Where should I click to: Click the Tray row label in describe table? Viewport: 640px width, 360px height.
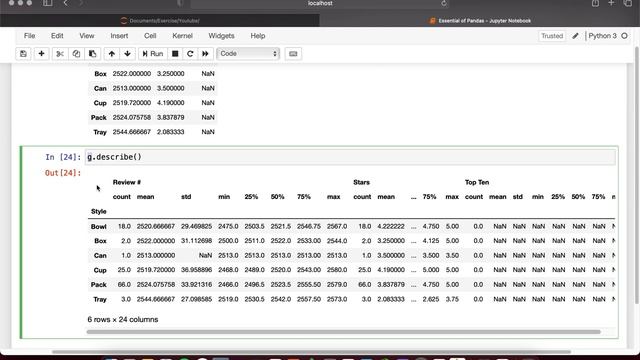click(100, 299)
